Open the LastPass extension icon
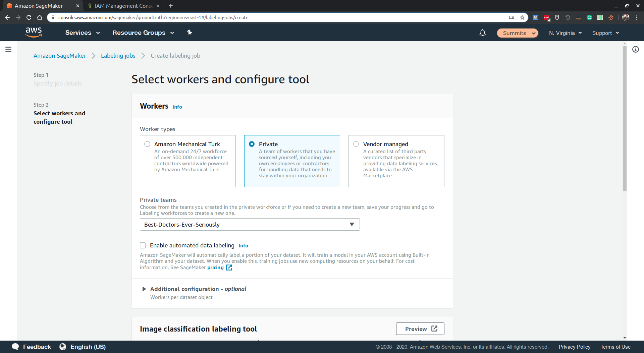The height and width of the screenshot is (353, 644). point(546,18)
